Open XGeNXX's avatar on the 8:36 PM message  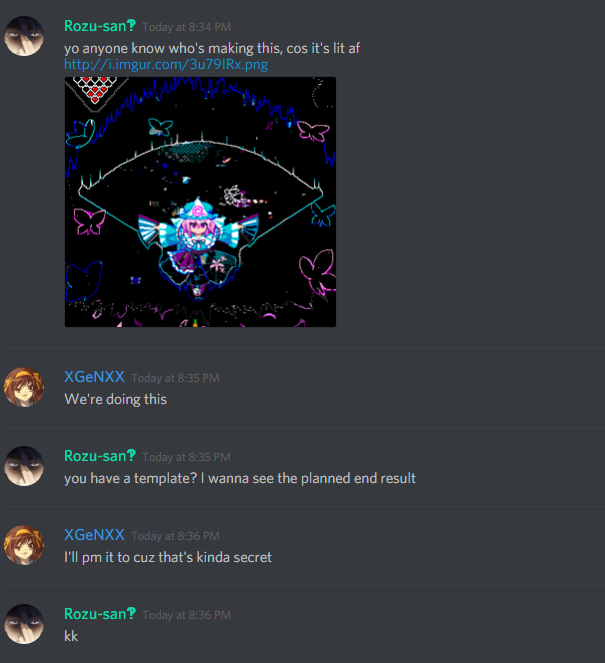[24, 545]
